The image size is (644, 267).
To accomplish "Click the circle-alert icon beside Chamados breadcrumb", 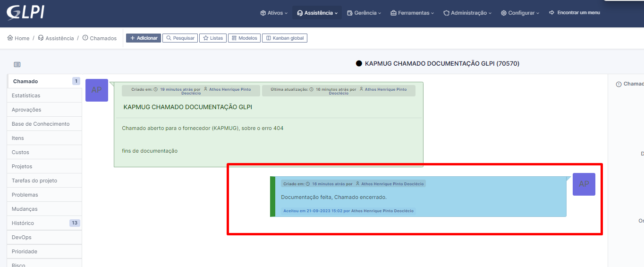I will (85, 38).
